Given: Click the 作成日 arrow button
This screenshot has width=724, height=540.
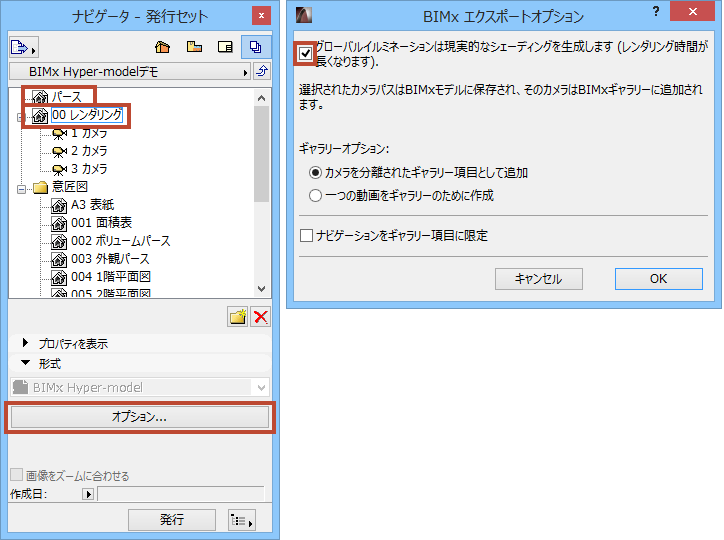Looking at the screenshot, I should point(88,494).
